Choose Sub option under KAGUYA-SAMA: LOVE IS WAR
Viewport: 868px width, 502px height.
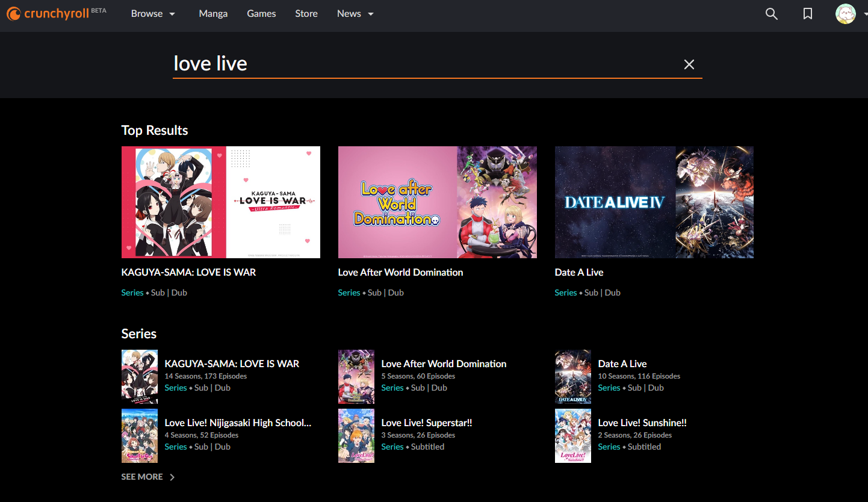pyautogui.click(x=158, y=293)
